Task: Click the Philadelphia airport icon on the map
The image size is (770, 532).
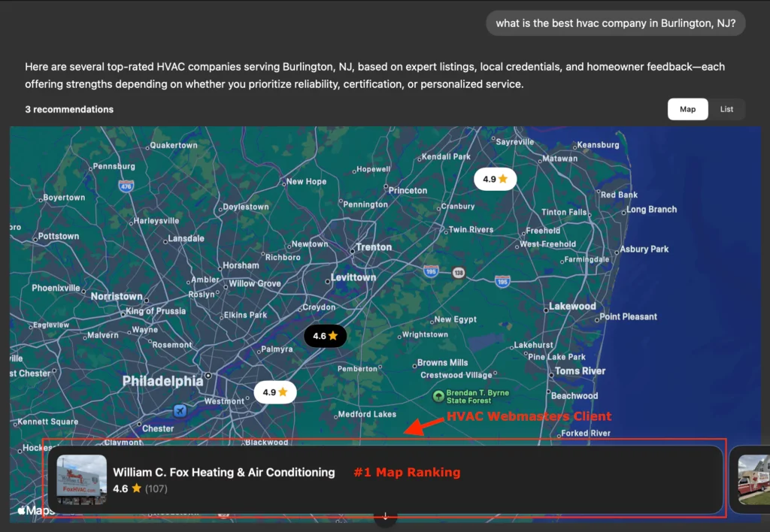Action: [x=180, y=411]
